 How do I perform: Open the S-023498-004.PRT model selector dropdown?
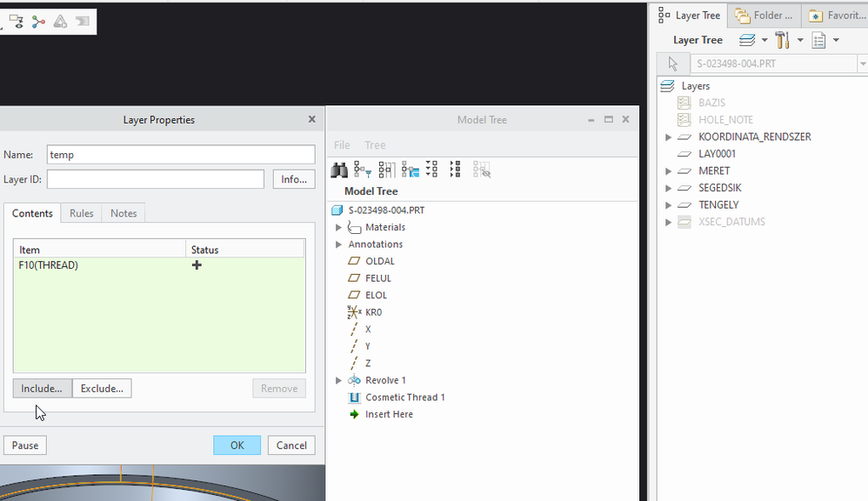pyautogui.click(x=863, y=63)
